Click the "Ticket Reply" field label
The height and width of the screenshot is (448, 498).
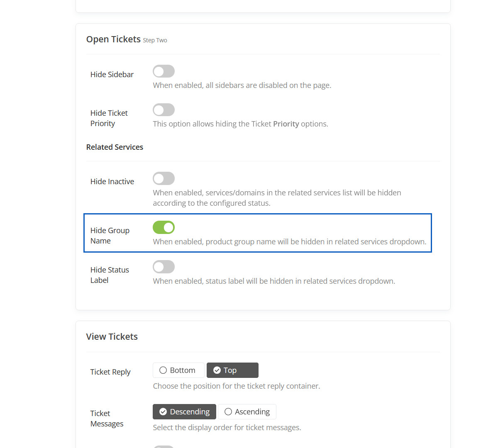point(110,372)
